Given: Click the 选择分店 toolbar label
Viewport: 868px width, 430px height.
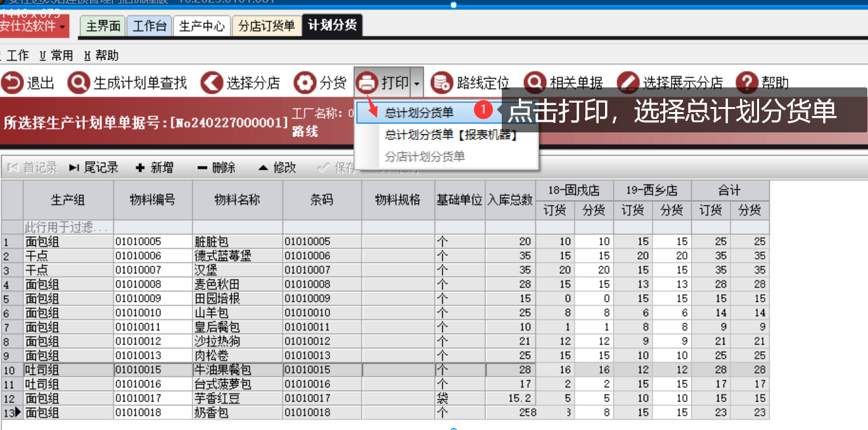Looking at the screenshot, I should pos(253,83).
